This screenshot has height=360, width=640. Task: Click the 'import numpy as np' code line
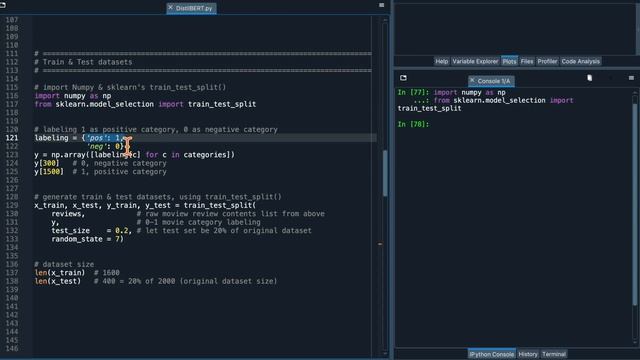coord(73,96)
